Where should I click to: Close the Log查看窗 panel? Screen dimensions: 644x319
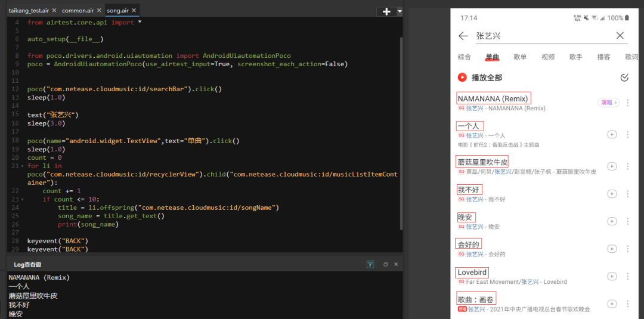pos(396,264)
